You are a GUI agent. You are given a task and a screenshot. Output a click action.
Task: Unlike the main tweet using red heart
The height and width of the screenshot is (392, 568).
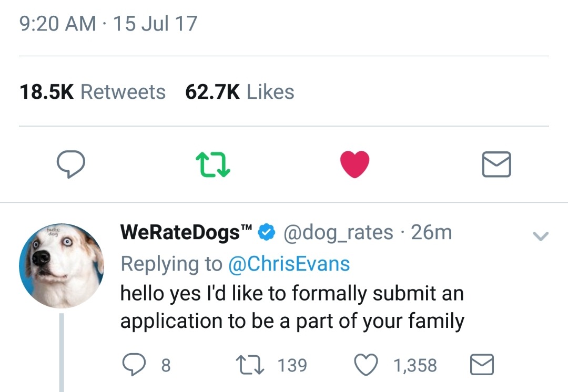pyautogui.click(x=355, y=164)
